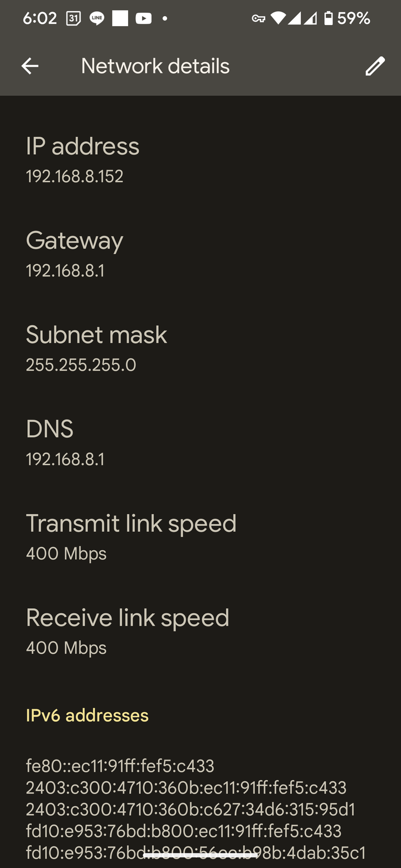Tap the navigation gesture bar at bottom

coord(200,855)
